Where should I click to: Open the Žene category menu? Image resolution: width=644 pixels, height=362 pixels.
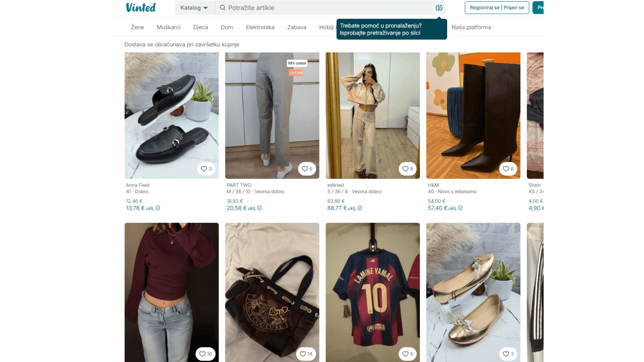click(137, 27)
